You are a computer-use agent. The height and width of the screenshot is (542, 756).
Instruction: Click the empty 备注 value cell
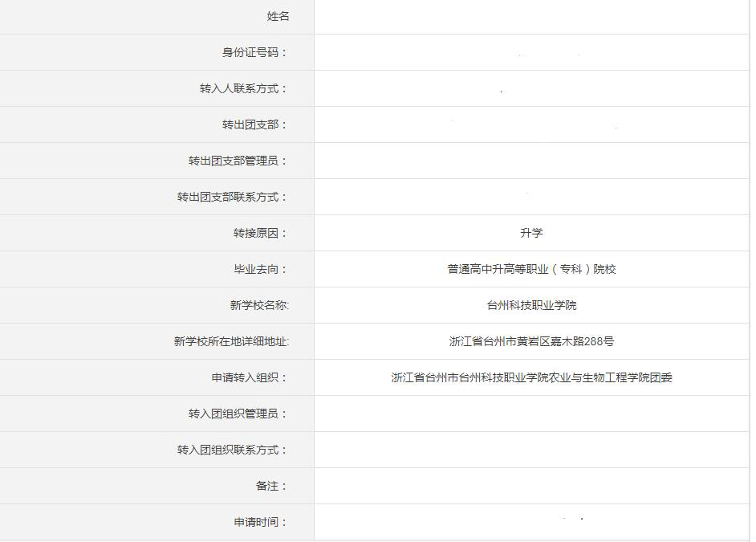[x=531, y=486]
